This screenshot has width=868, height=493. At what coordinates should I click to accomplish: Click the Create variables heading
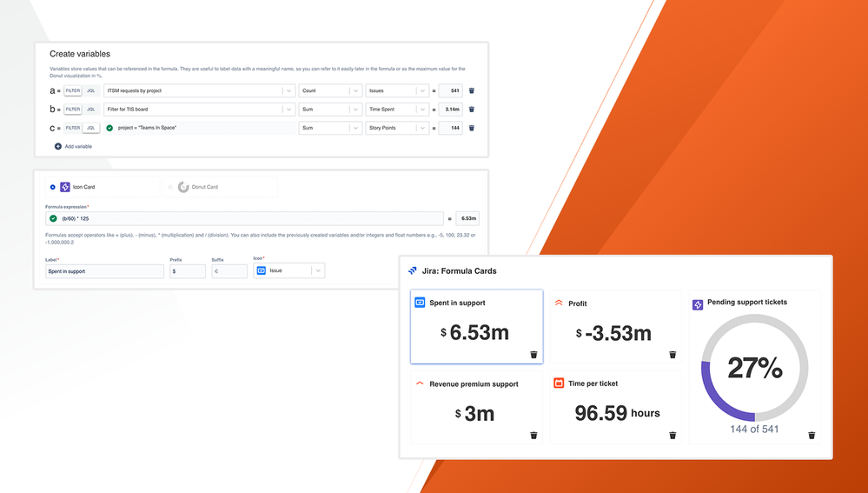coord(80,54)
